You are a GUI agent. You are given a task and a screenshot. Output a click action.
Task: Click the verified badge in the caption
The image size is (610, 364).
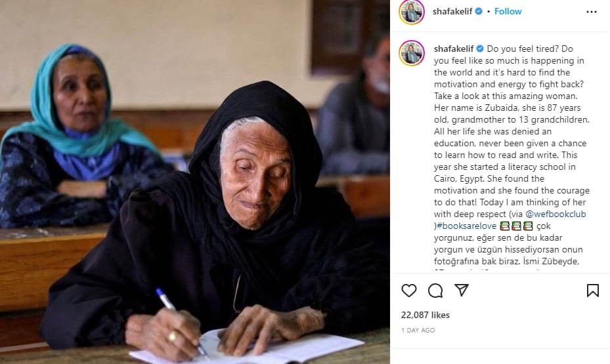480,49
